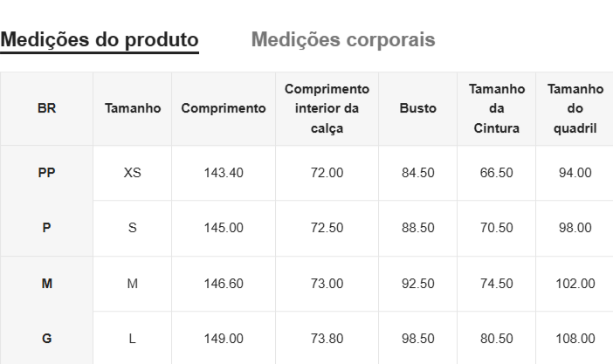Click the Tamanho column header

click(133, 109)
